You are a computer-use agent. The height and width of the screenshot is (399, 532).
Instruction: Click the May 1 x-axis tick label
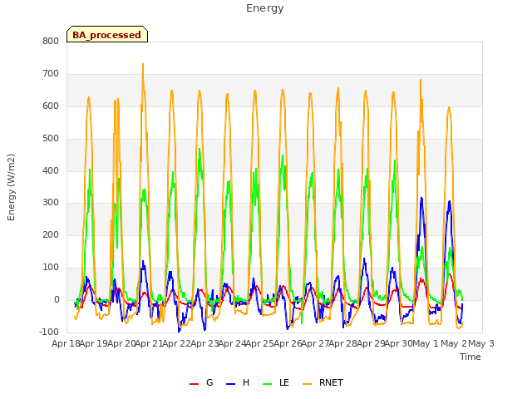pyautogui.click(x=426, y=343)
